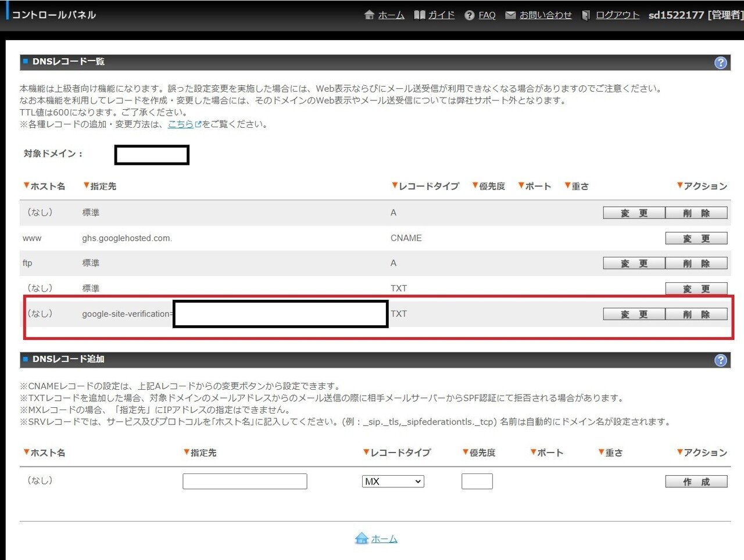Sort record list by ホスト名 column

coord(44,186)
